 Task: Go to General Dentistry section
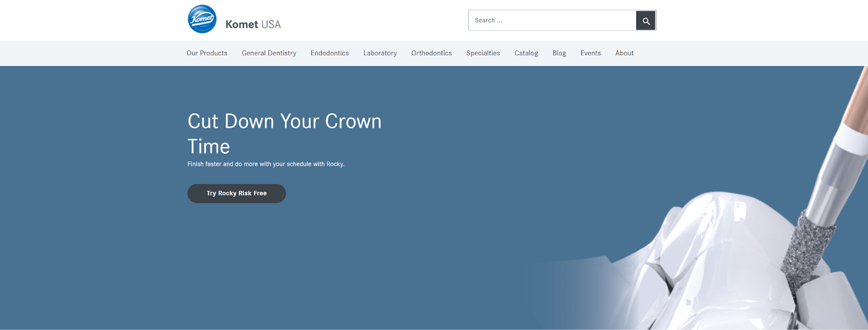pos(269,53)
